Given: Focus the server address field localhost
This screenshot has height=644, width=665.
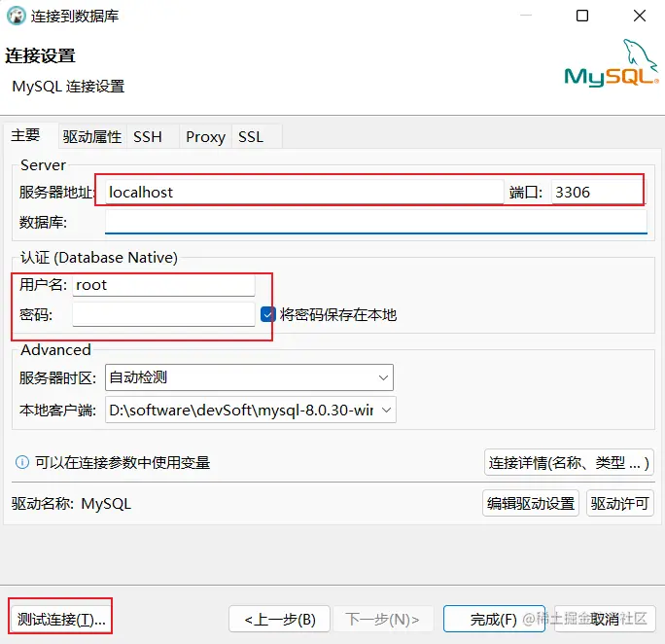Looking at the screenshot, I should 304,193.
